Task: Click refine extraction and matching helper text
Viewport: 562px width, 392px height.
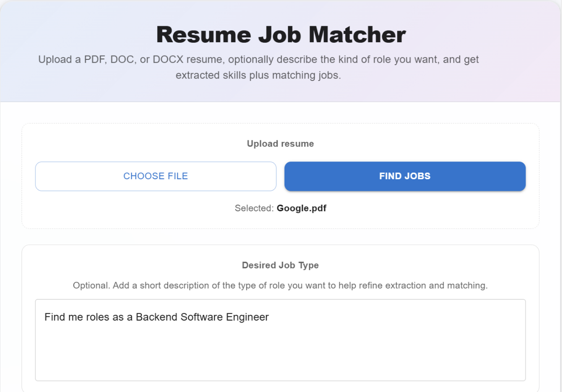Action: [423, 286]
